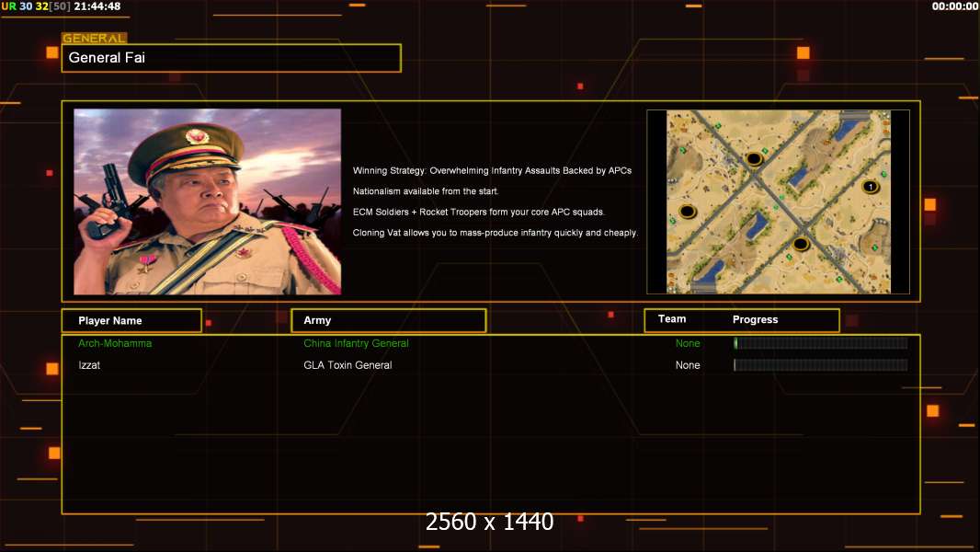Viewport: 980px width, 552px height.
Task: Click the GENERAL label tab
Action: point(94,39)
